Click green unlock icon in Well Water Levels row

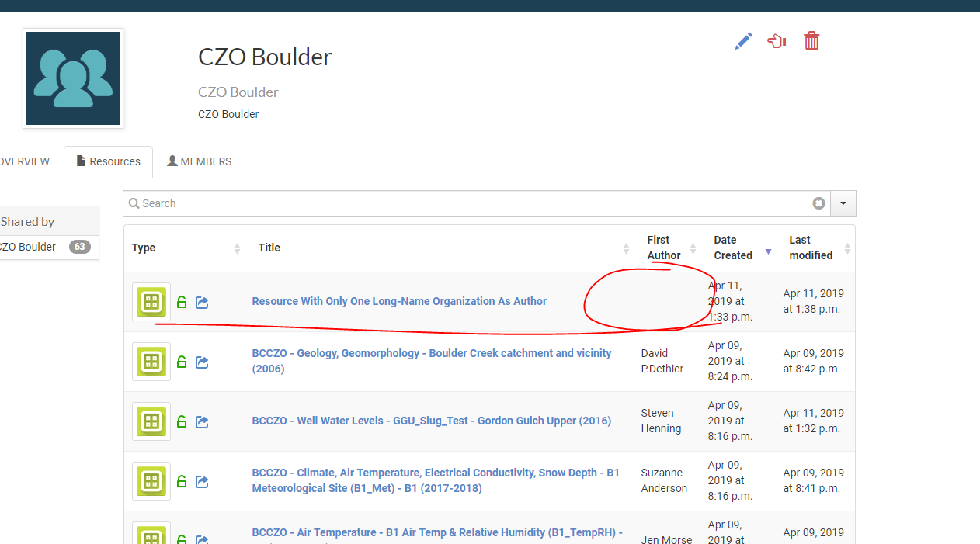click(182, 421)
